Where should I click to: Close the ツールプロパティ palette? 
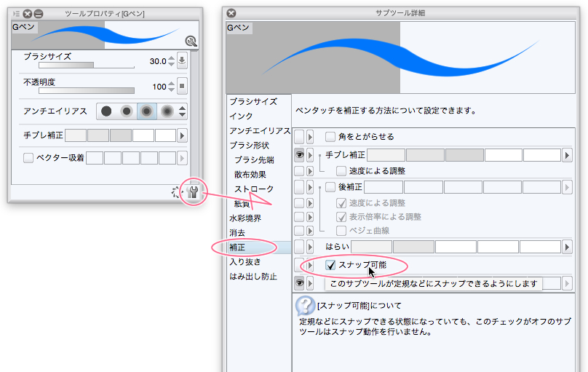coord(28,14)
